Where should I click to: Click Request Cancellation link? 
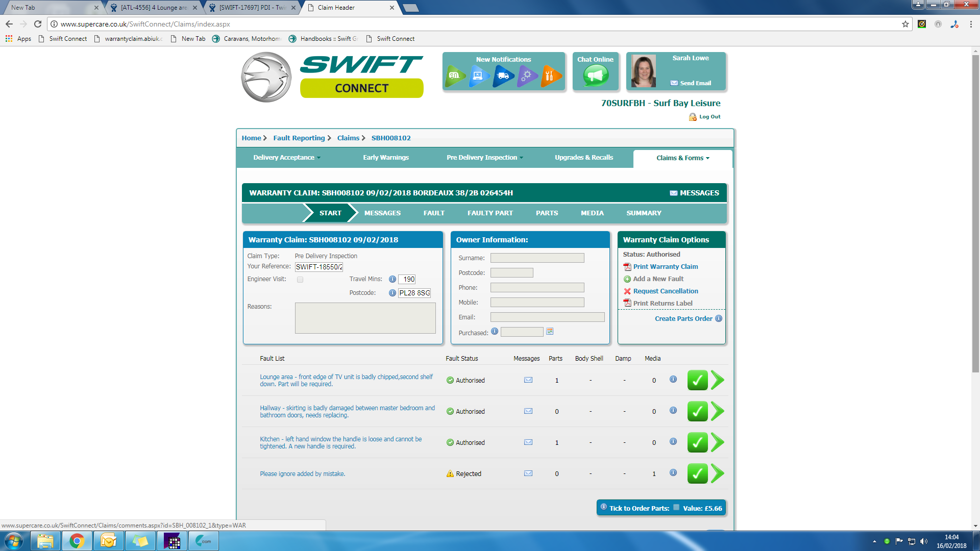click(x=665, y=291)
